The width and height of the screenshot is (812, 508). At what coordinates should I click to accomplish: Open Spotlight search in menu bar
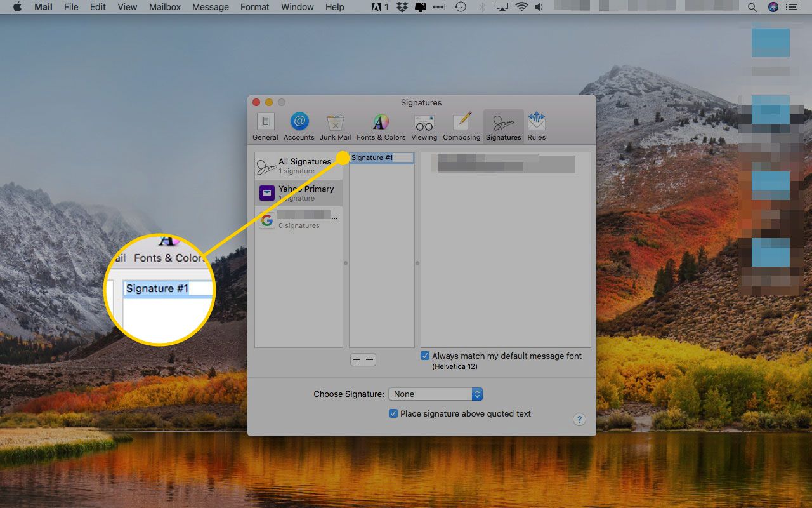point(752,7)
